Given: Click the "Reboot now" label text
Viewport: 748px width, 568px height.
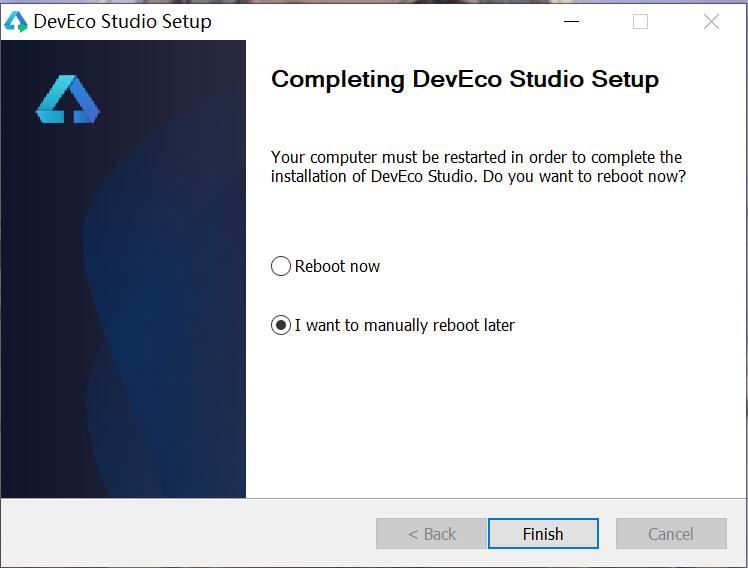Looking at the screenshot, I should point(337,266).
